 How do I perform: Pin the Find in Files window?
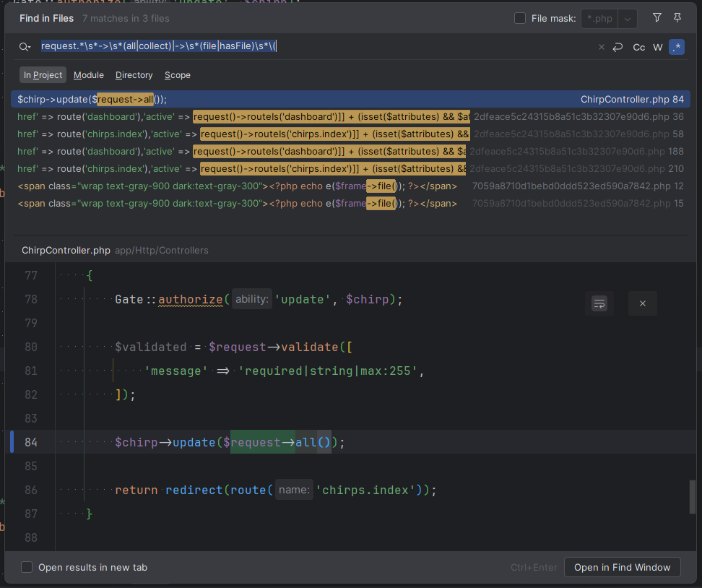tap(677, 18)
